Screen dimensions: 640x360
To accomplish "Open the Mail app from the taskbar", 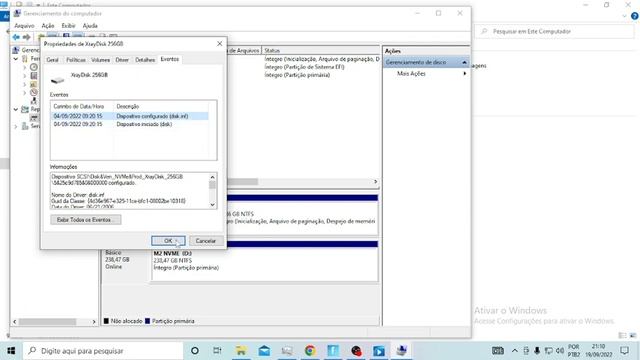I will [264, 351].
